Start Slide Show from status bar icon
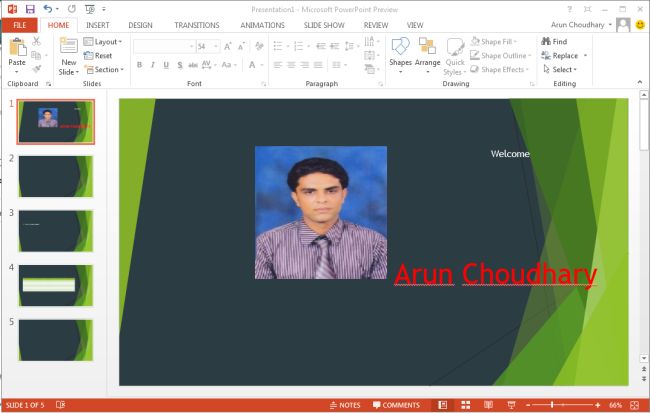 (x=512, y=405)
